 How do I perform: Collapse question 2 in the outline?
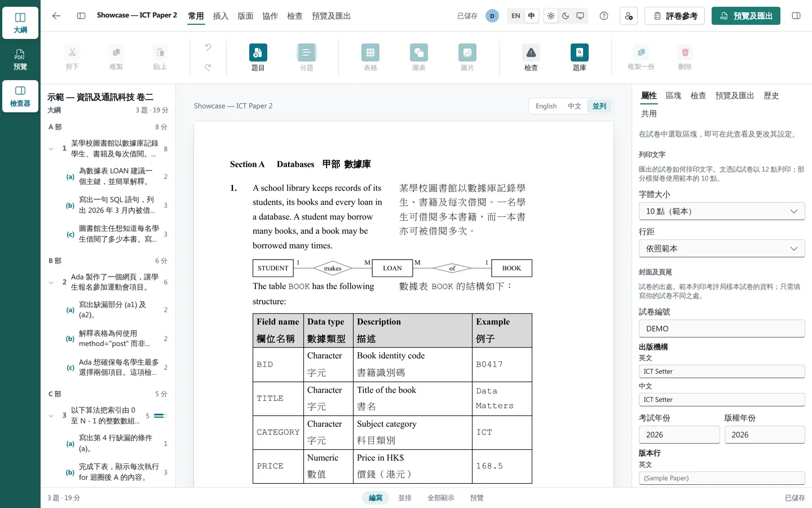(x=51, y=282)
